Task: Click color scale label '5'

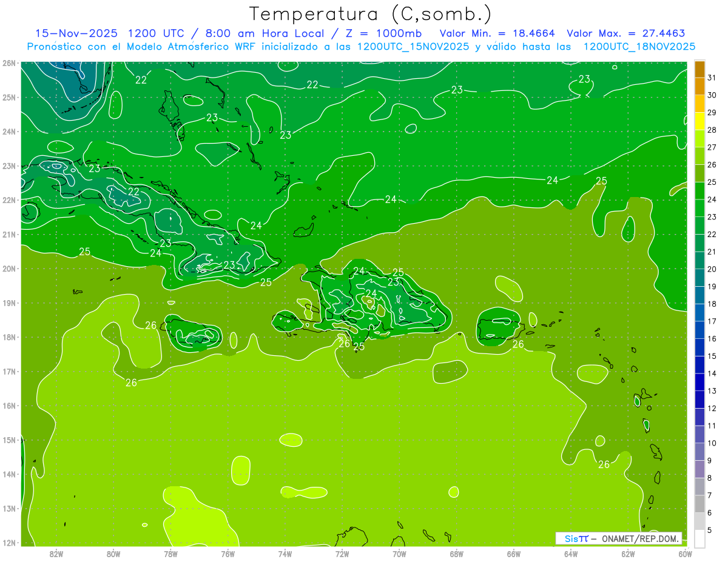Action: tap(710, 530)
